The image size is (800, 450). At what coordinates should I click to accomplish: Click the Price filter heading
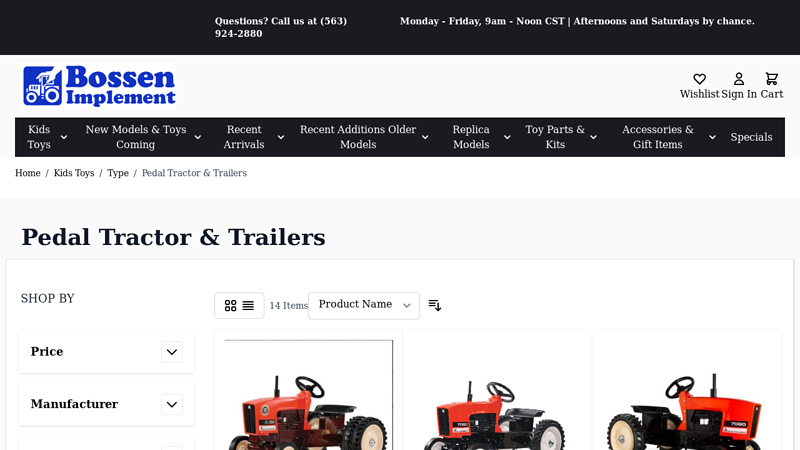tap(47, 352)
